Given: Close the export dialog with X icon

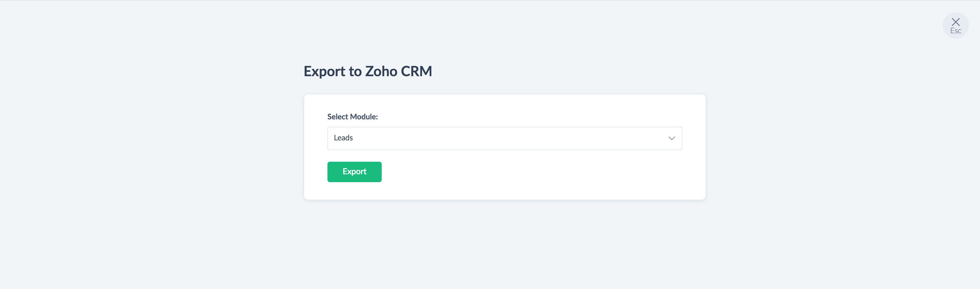Looking at the screenshot, I should (955, 25).
